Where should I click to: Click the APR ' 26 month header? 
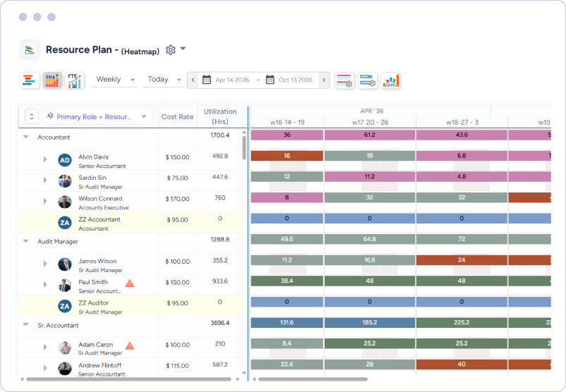click(371, 111)
